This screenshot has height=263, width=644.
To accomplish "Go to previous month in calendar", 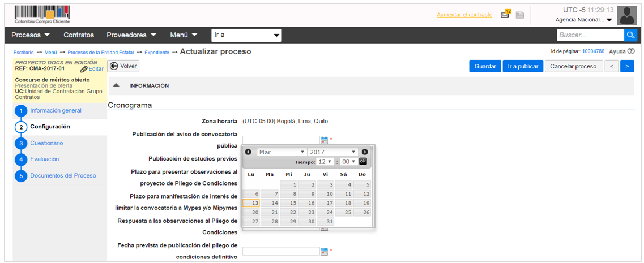I will point(248,152).
